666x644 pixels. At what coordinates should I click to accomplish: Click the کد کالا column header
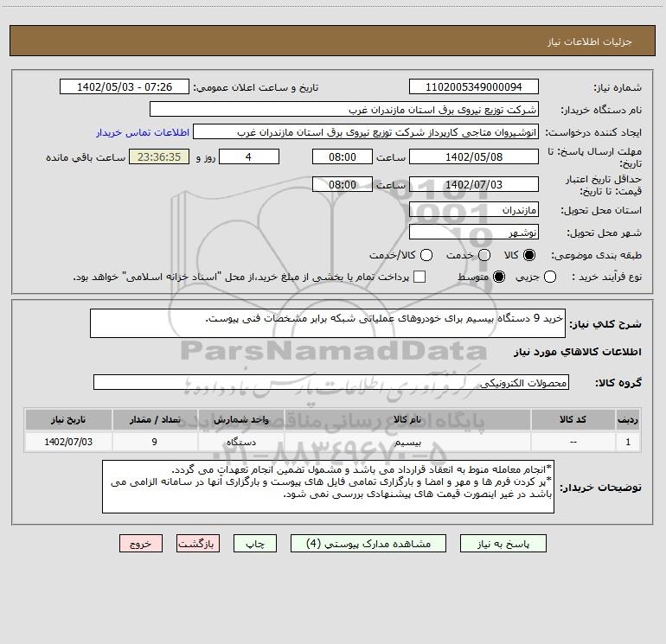click(573, 419)
